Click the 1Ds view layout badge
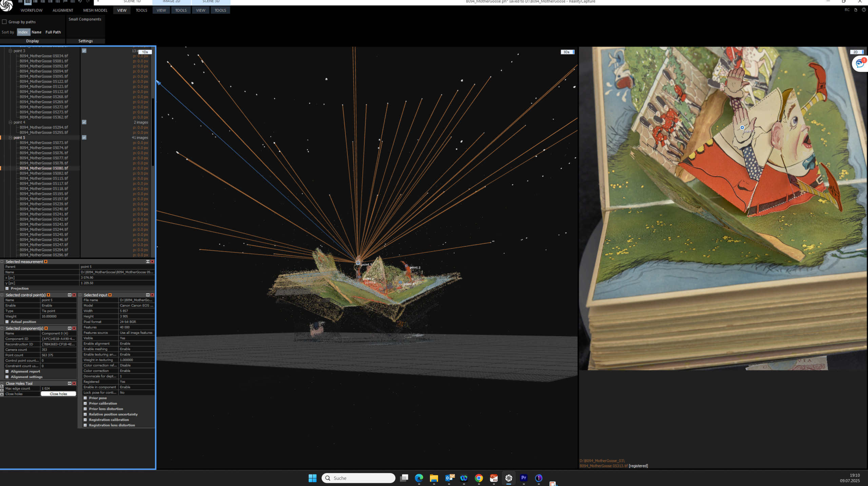 (145, 52)
